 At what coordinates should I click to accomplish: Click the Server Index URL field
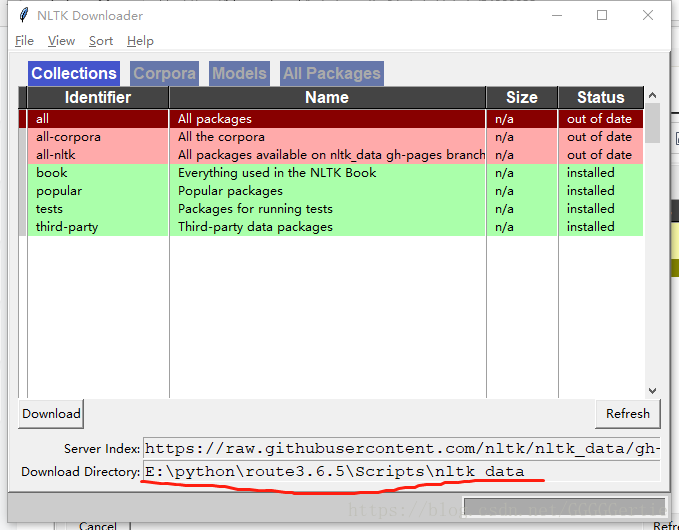(401, 449)
